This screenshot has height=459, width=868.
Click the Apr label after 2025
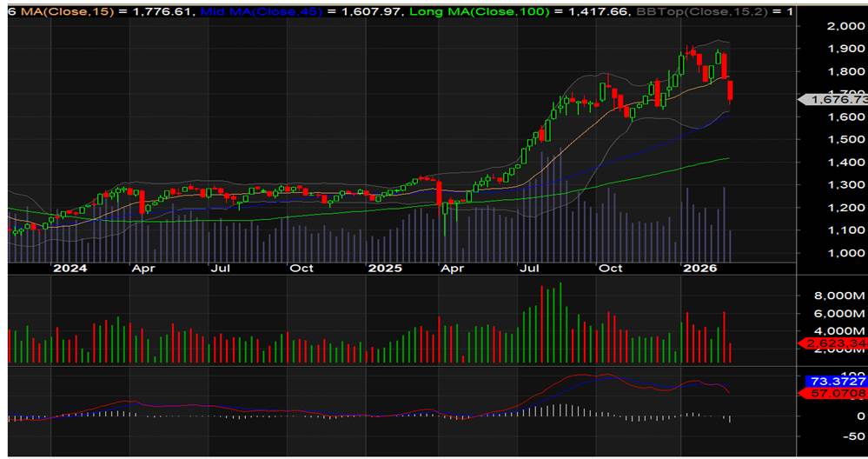tap(453, 269)
